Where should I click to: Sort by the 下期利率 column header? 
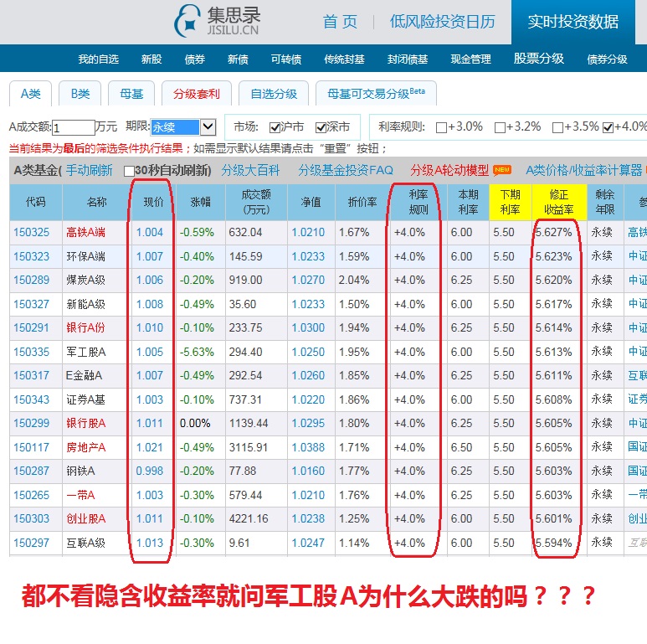click(x=511, y=202)
